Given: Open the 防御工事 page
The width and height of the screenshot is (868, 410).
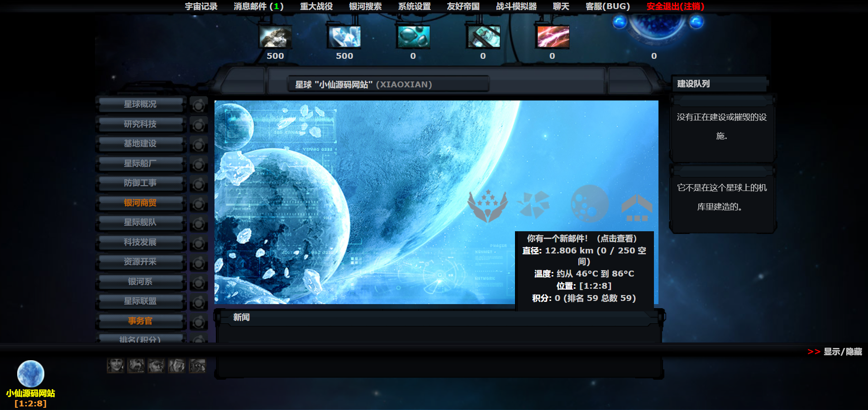Looking at the screenshot, I should tap(140, 183).
